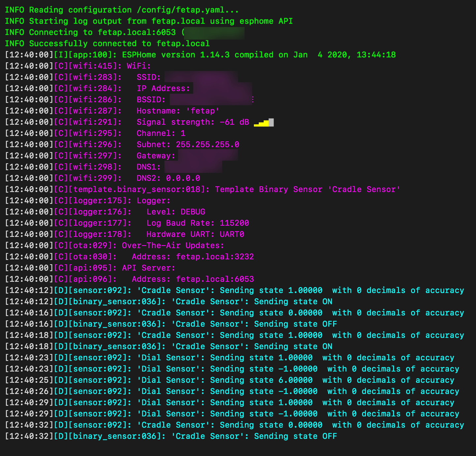Click 'Hardware UART: UART0' text

(195, 234)
